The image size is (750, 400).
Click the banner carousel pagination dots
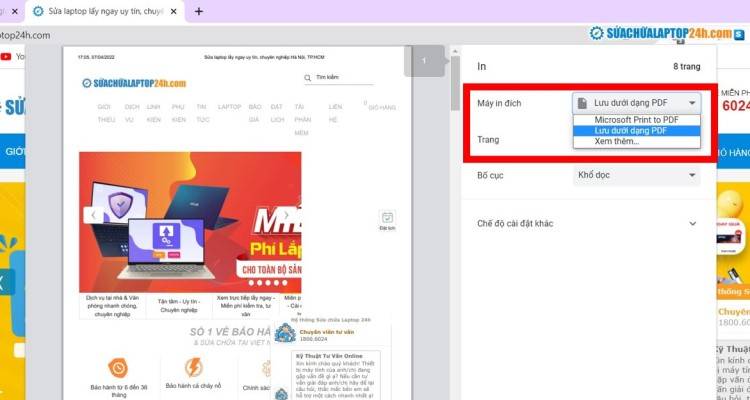coord(268,283)
